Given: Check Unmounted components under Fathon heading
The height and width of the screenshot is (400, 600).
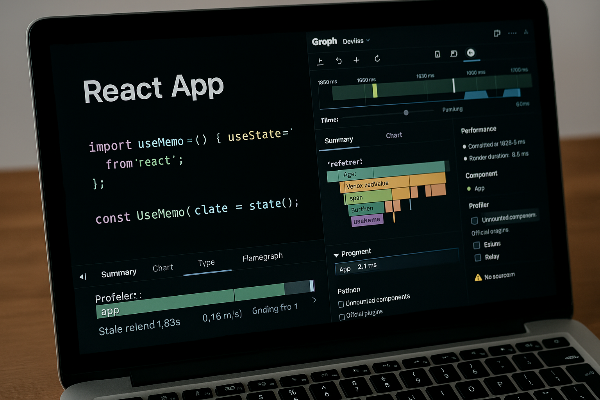Looking at the screenshot, I should [341, 304].
